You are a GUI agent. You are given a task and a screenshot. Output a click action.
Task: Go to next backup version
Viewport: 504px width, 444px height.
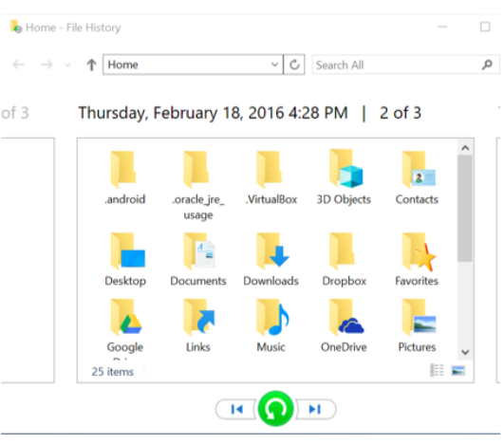tap(315, 409)
